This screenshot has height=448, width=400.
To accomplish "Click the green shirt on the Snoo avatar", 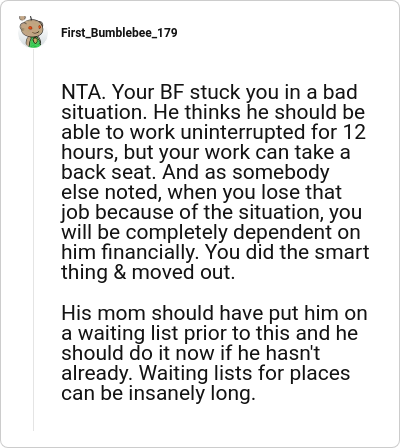I will click(x=34, y=43).
